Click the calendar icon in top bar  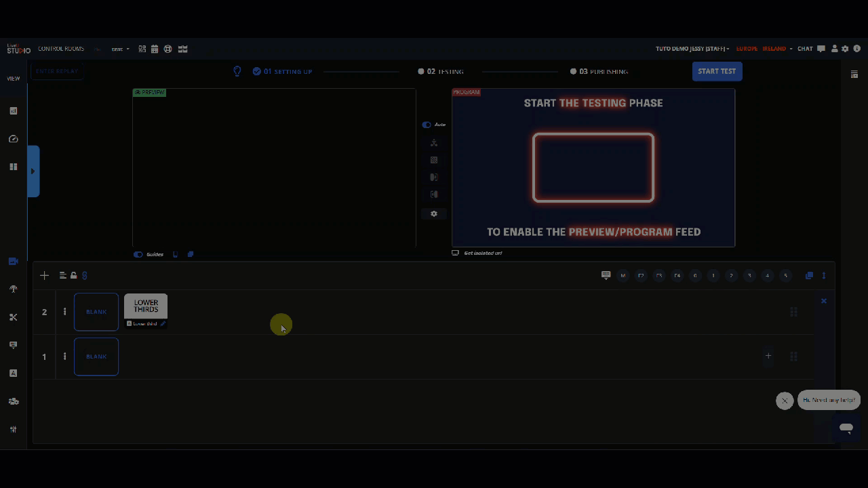click(x=155, y=49)
